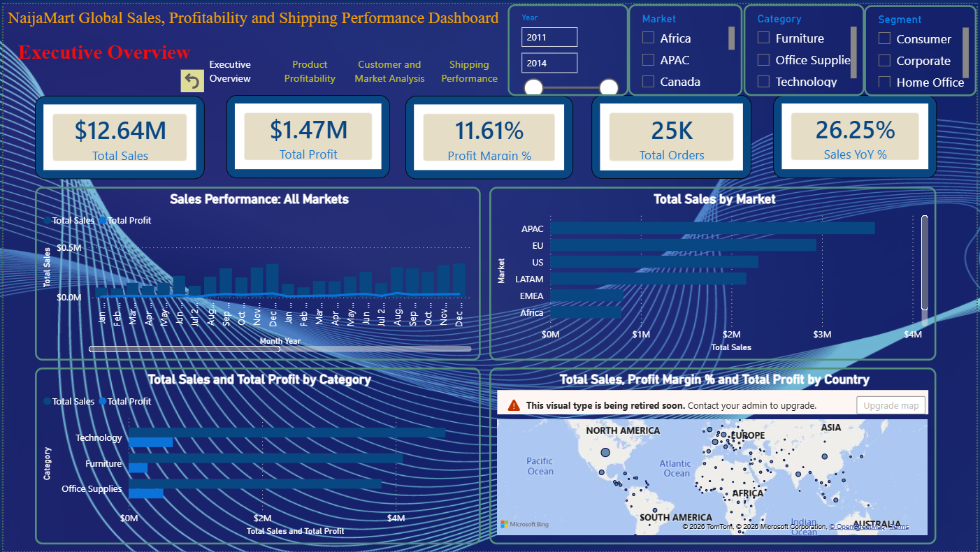Screen dimensions: 980x552
Task: Click the back arrow icon
Action: [192, 81]
